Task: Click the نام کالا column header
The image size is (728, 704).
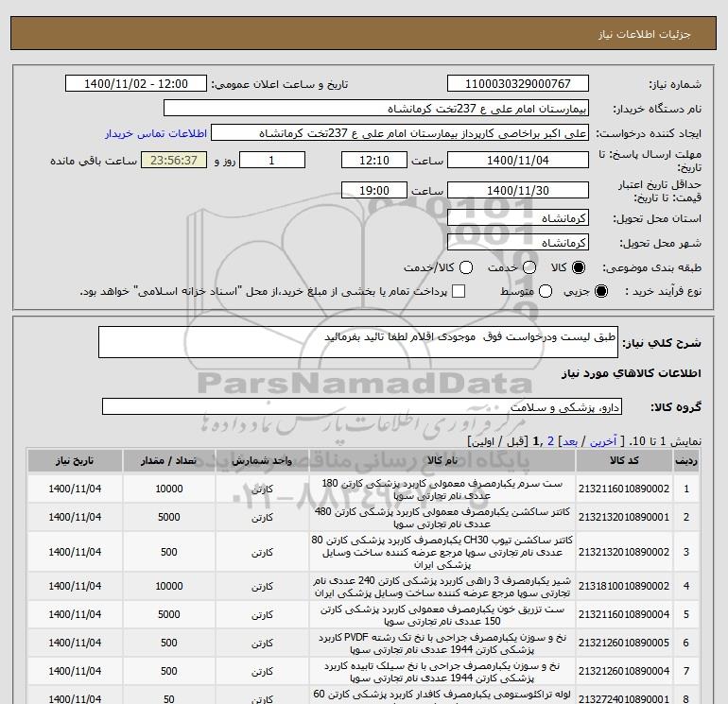Action: click(442, 461)
